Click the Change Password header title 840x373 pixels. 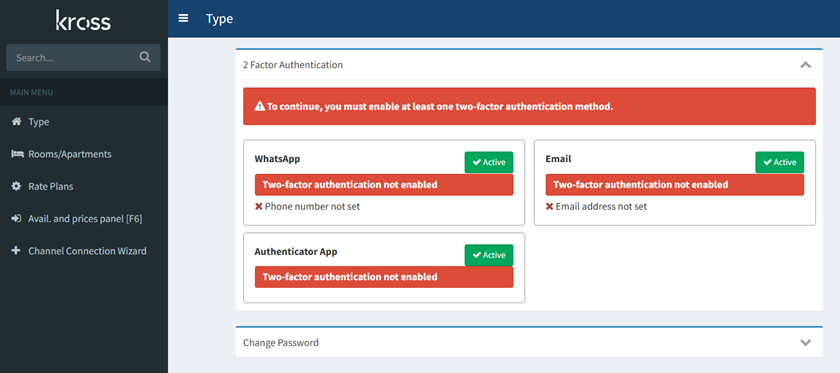pos(281,342)
